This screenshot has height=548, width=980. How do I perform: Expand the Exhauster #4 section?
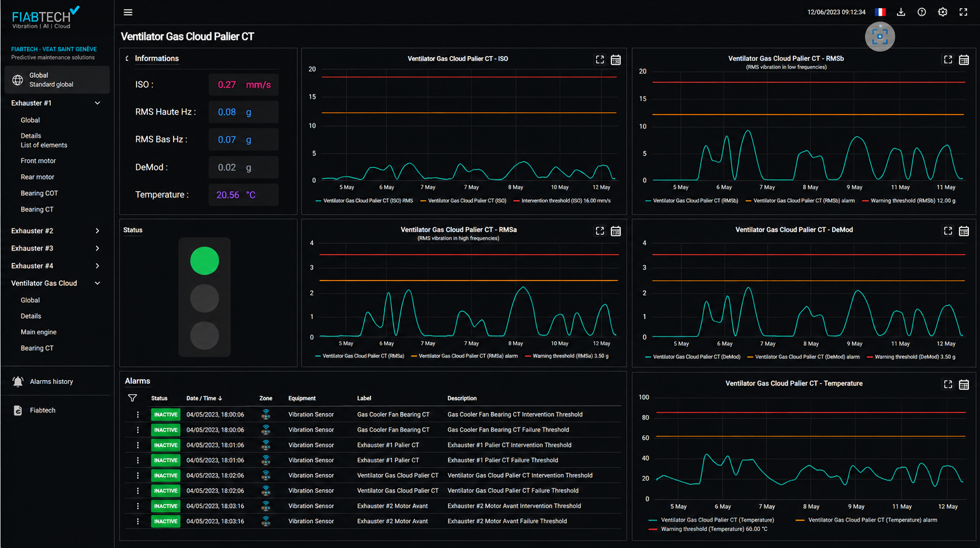pos(98,266)
